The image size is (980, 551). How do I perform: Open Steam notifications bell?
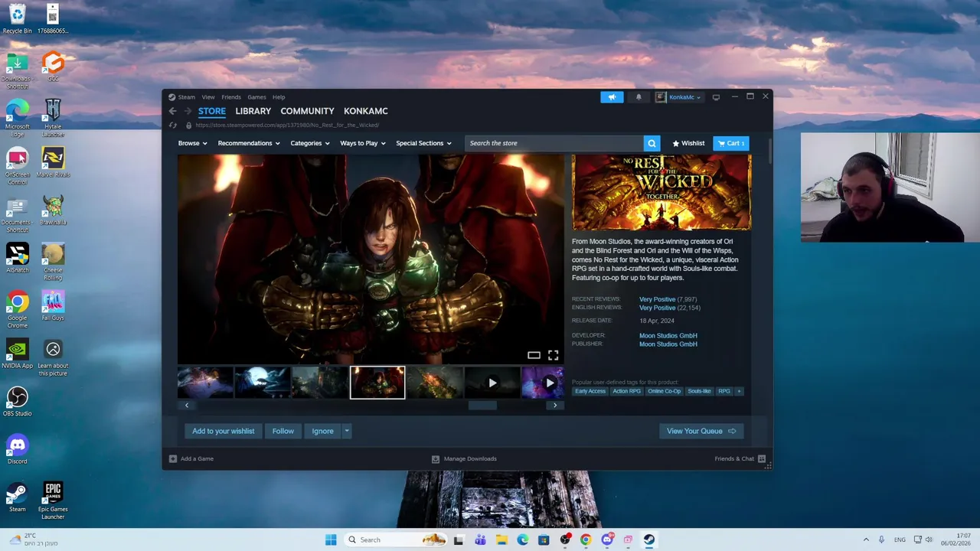pos(639,97)
